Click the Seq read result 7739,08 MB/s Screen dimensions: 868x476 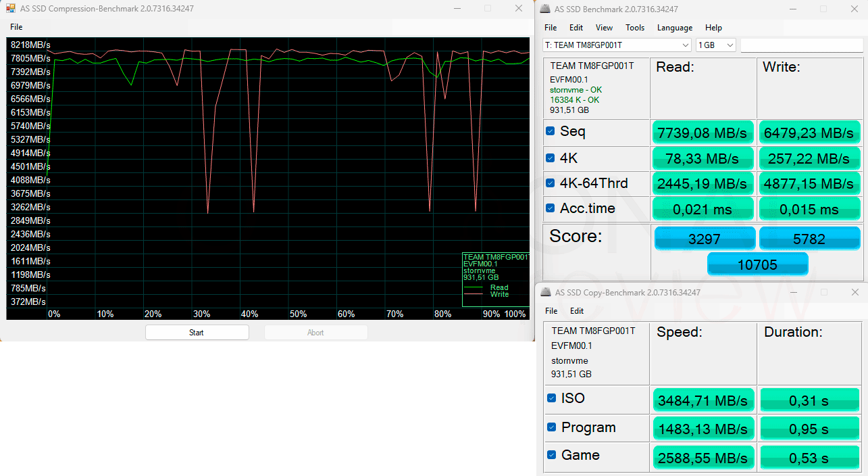click(703, 133)
